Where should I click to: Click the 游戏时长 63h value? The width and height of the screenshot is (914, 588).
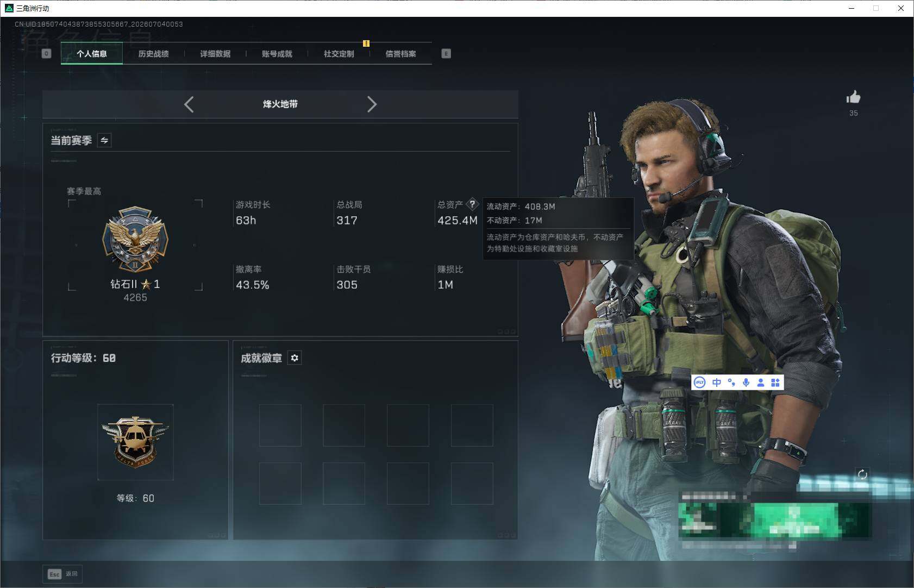(246, 221)
